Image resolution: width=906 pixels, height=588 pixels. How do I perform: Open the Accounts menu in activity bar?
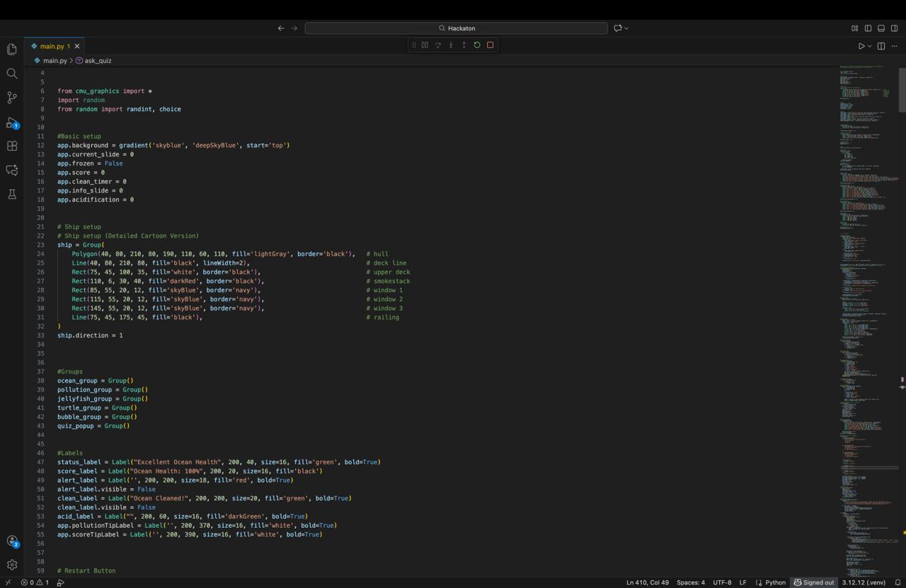pos(12,541)
